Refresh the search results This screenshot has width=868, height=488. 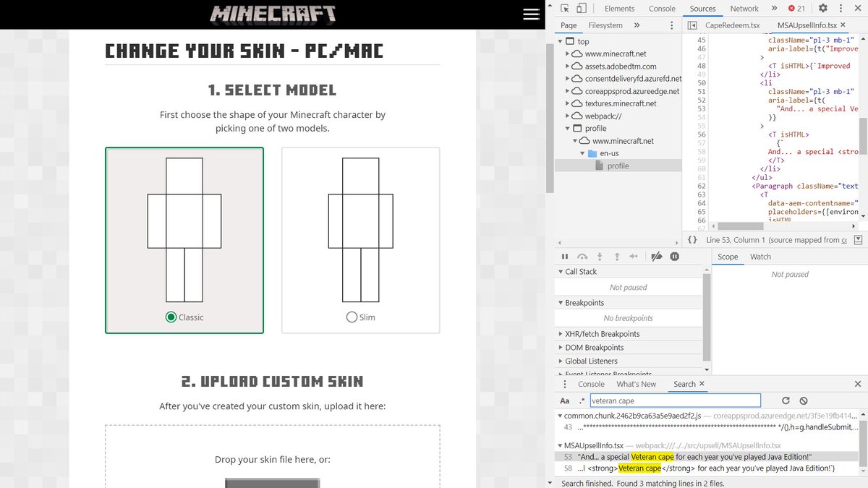pyautogui.click(x=786, y=401)
